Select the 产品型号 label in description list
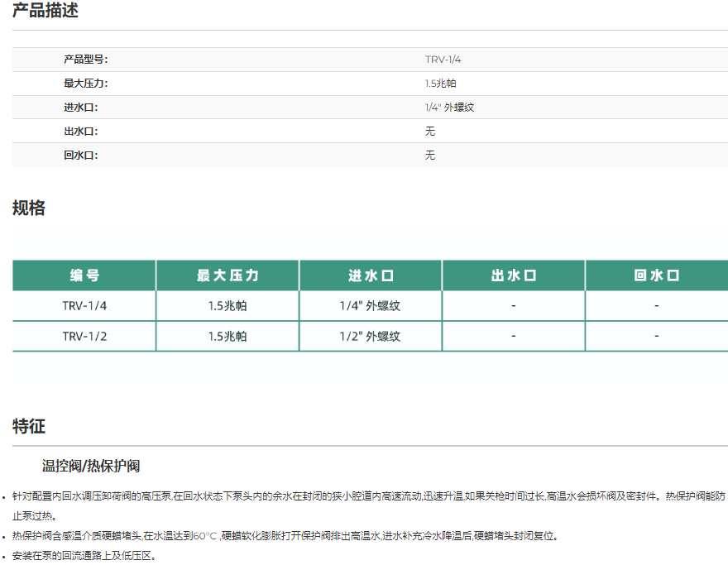This screenshot has width=728, height=565. (x=86, y=60)
